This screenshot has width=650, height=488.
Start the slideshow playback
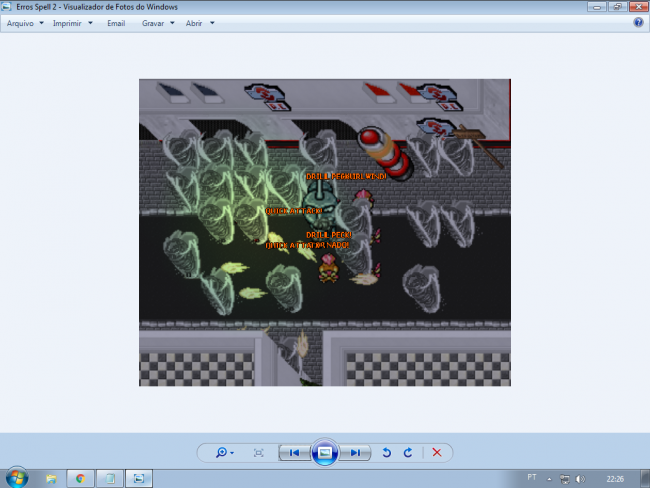coord(325,452)
